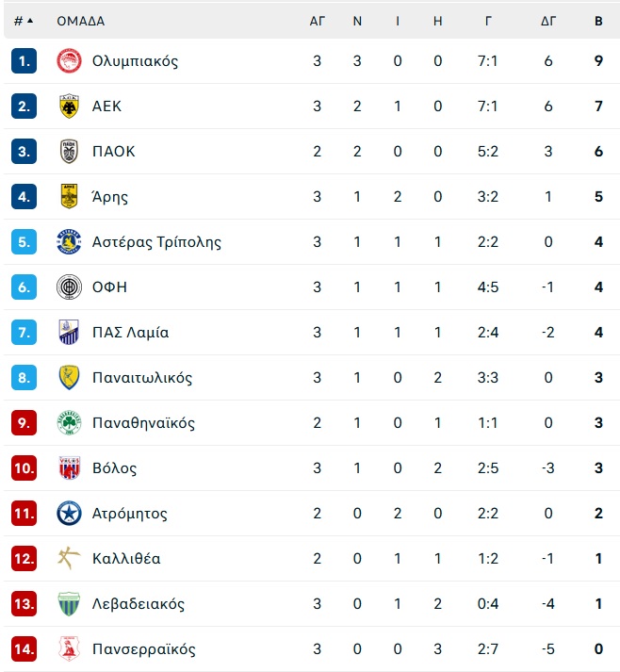This screenshot has height=672, width=620.
Task: Select the position 7 badge for ΠΑΣ Λαμία
Action: 24,332
